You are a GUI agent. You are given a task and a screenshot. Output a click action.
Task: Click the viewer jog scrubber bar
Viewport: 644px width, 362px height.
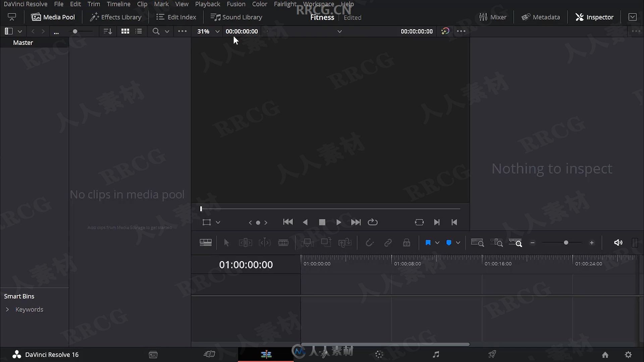click(330, 209)
